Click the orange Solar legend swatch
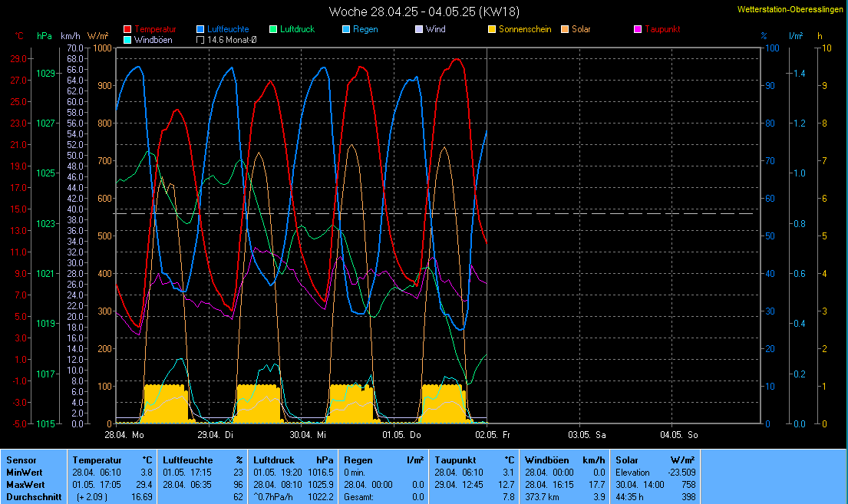This screenshot has width=848, height=504. coord(565,29)
